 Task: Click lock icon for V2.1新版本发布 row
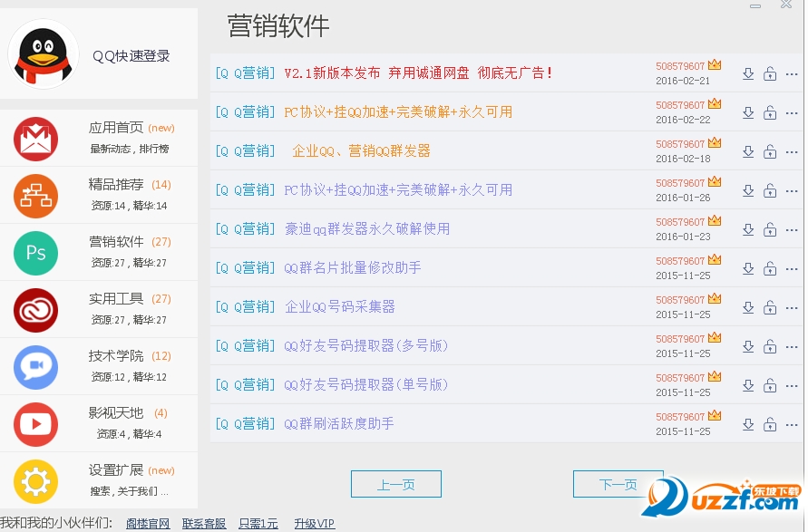770,73
